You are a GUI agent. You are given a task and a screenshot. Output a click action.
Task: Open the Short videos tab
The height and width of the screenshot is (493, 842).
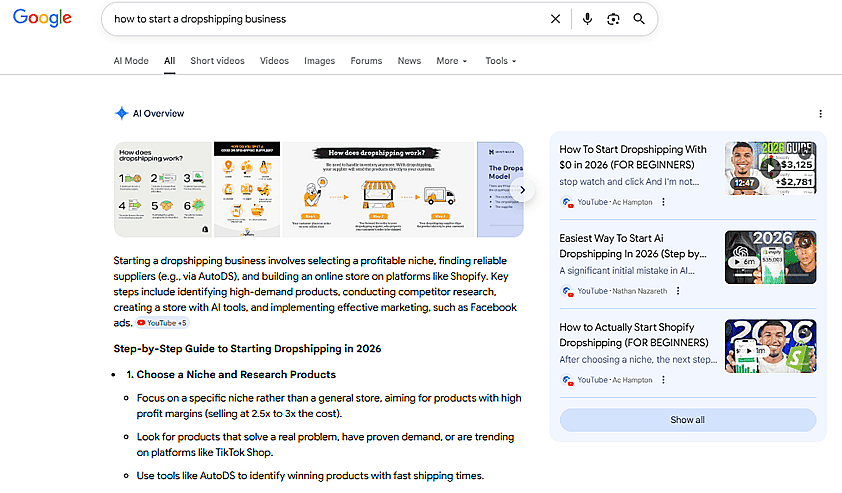click(x=217, y=61)
